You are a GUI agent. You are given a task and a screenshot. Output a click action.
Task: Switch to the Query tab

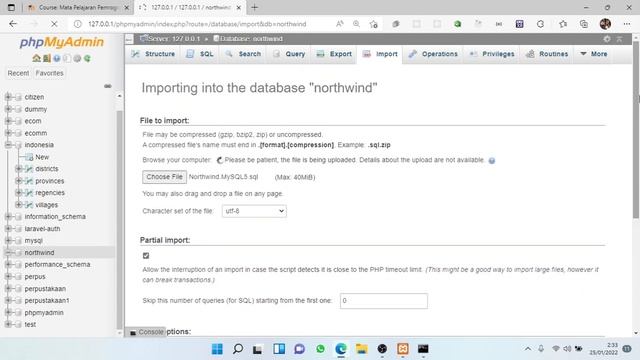click(289, 54)
